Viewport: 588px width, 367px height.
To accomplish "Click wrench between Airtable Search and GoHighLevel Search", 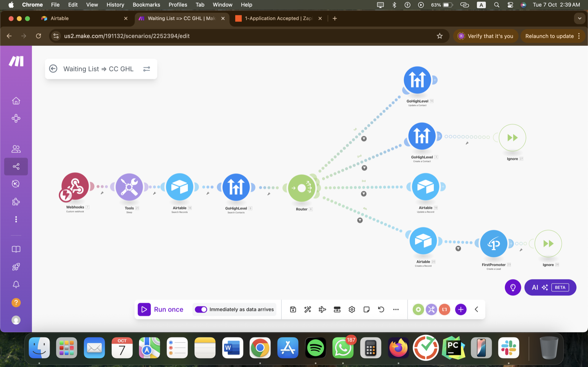I will tap(208, 193).
